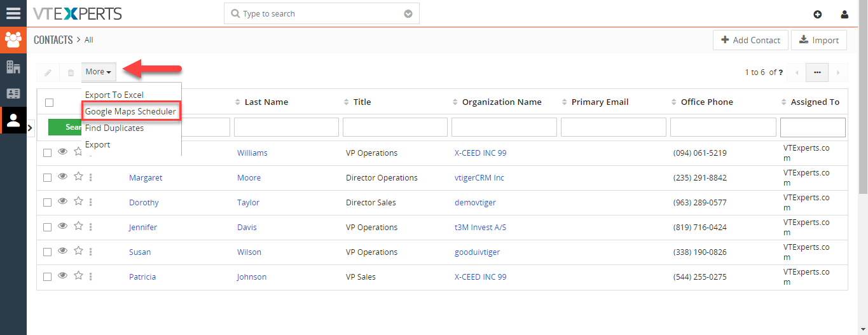Viewport: 868px width, 335px height.
Task: Expand the More actions dropdown
Action: 99,72
